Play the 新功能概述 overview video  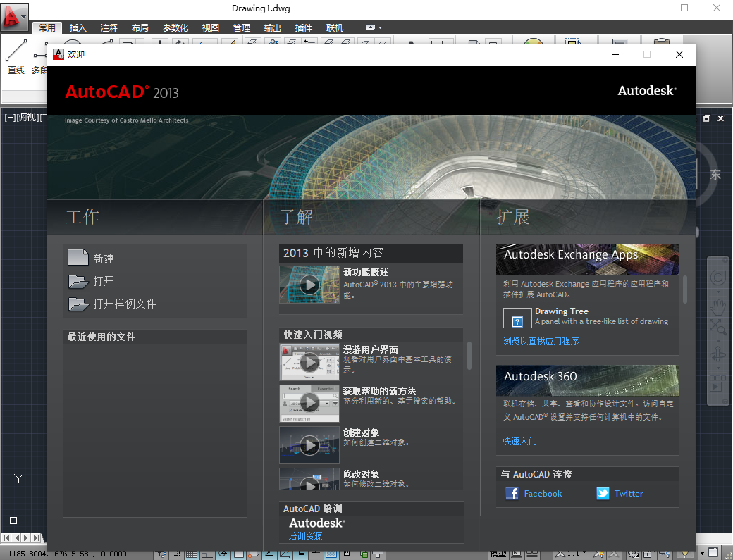pyautogui.click(x=309, y=285)
